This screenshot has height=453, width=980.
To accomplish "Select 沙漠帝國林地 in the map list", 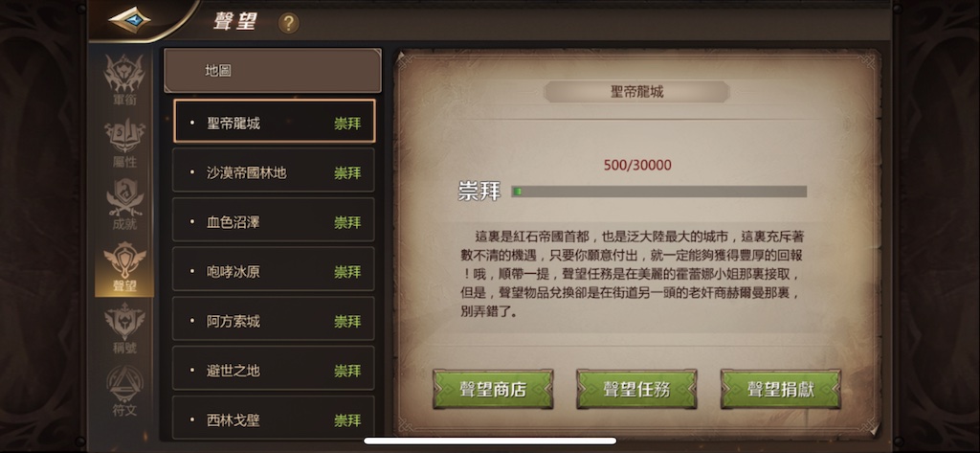I will 274,170.
